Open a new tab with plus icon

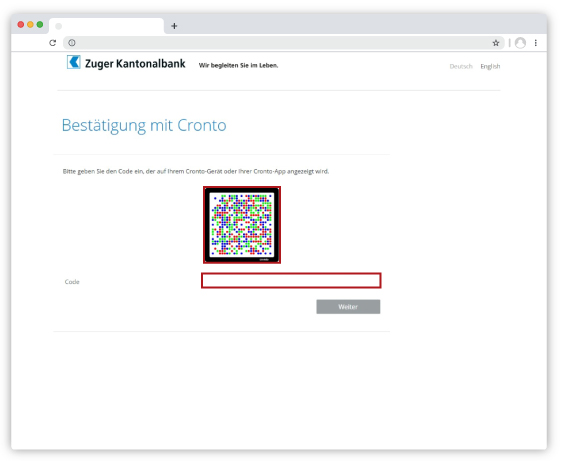click(174, 26)
